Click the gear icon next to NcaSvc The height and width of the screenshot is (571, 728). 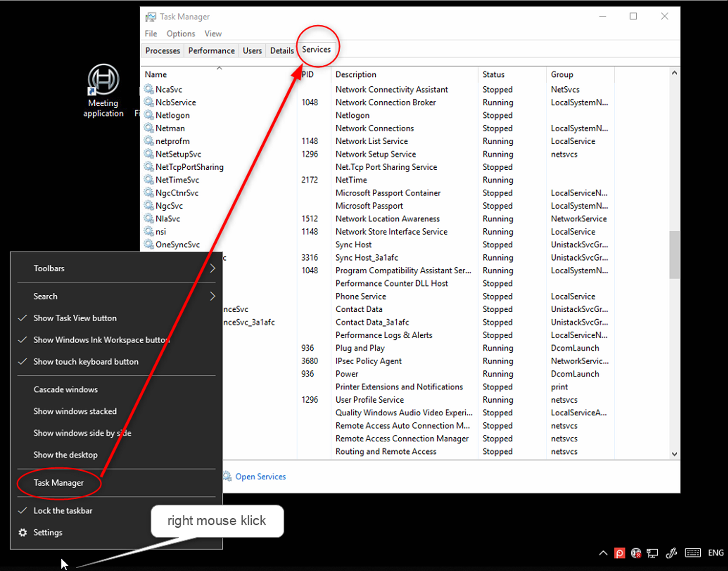(x=149, y=89)
